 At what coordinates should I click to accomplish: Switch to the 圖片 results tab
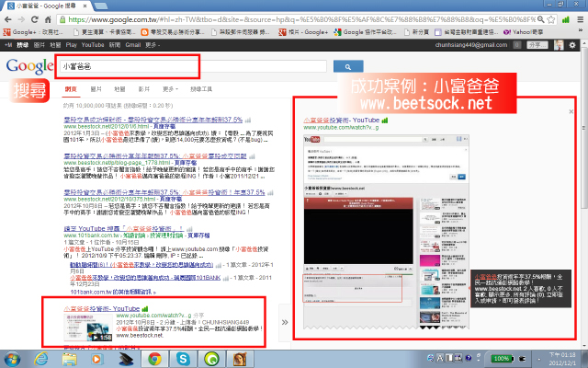[96, 89]
